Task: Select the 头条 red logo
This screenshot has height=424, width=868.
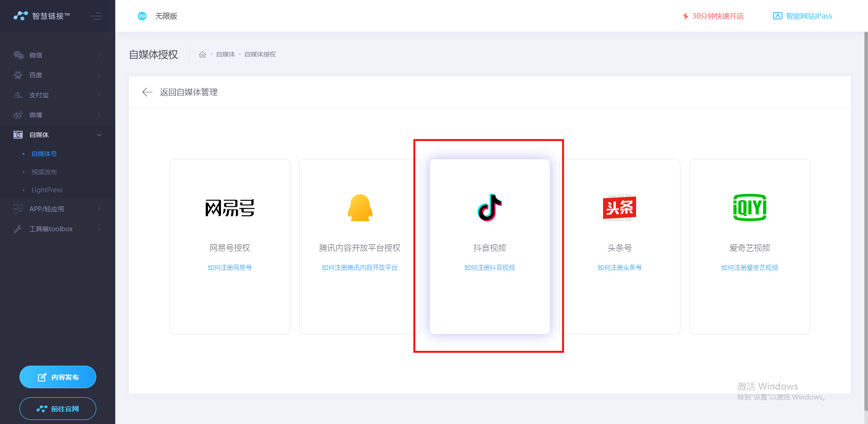Action: [619, 208]
